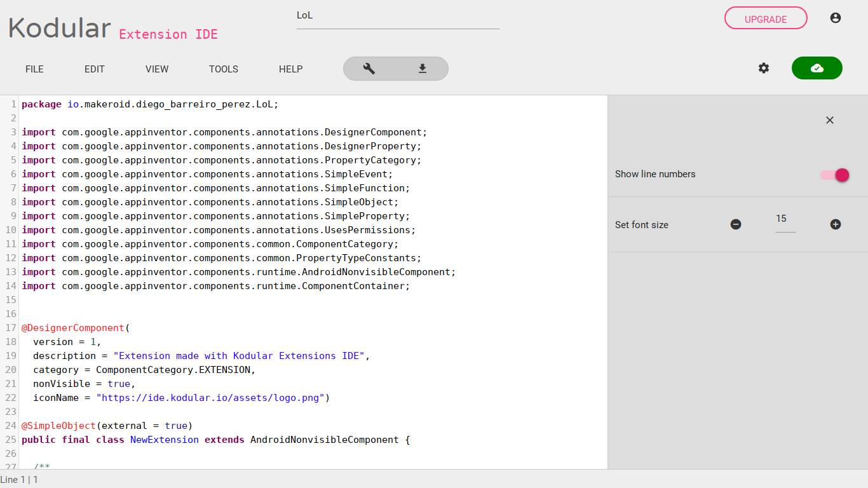
Task: Click 'DesignerProperty;' import on line 4
Action: 373,146
